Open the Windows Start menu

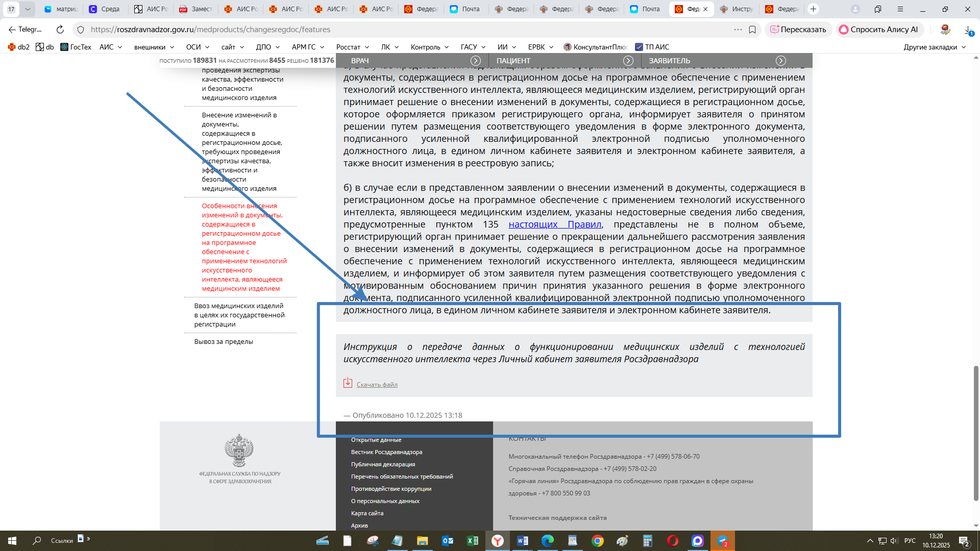[12, 541]
